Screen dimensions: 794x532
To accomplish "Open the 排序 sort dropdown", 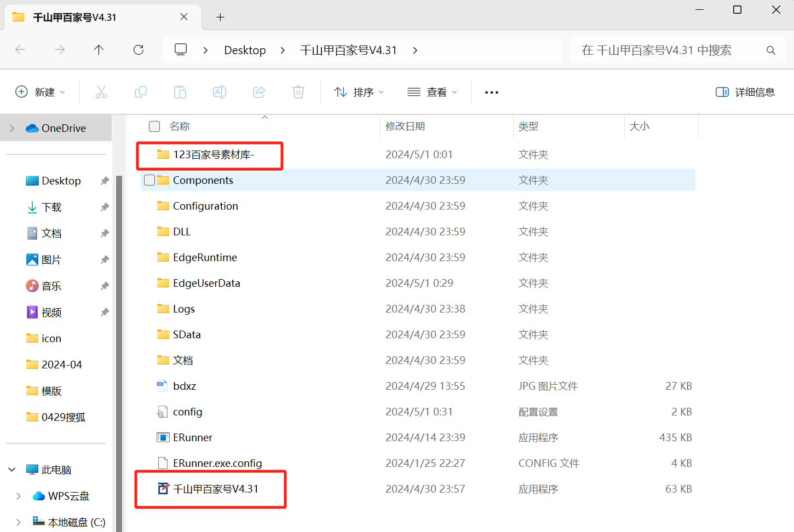I will click(x=359, y=92).
